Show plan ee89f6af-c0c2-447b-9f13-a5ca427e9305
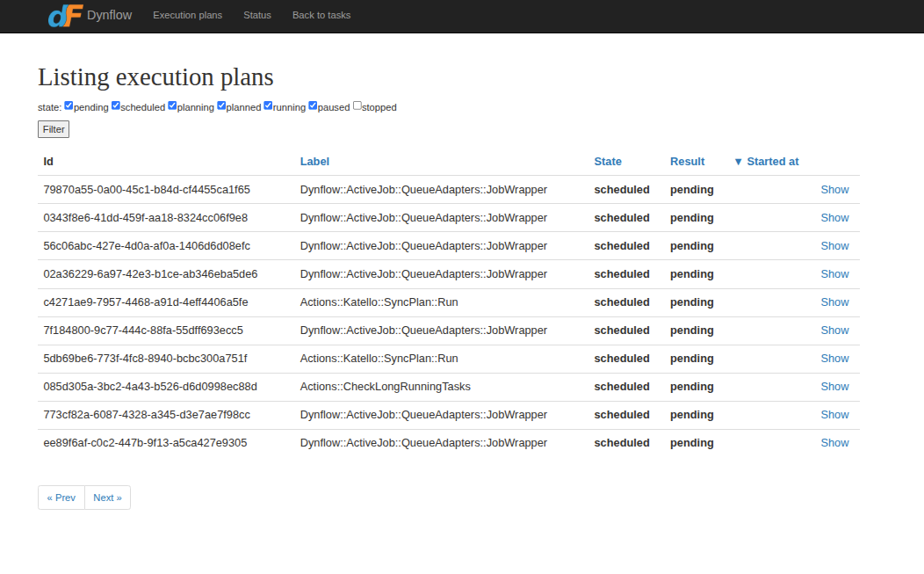The image size is (924, 574). [x=834, y=443]
